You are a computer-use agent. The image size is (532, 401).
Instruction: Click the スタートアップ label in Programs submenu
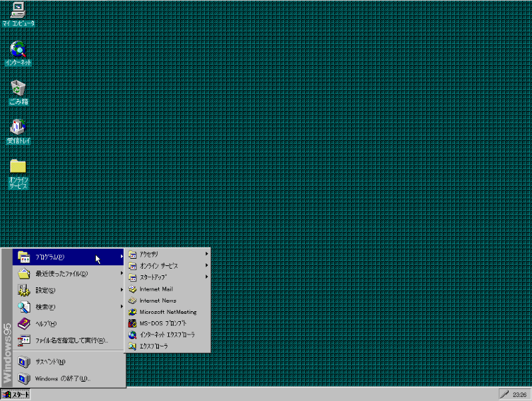(154, 277)
